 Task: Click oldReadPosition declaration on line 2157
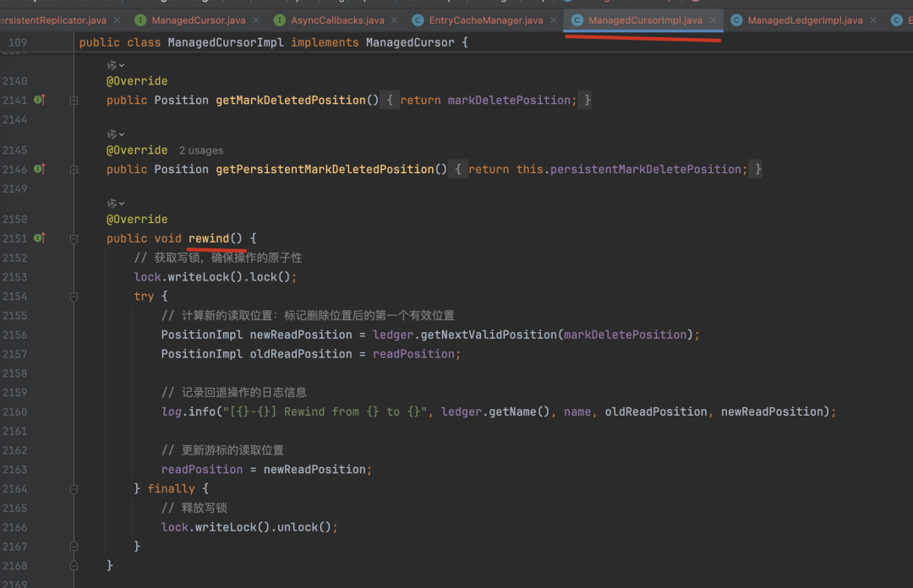point(300,354)
